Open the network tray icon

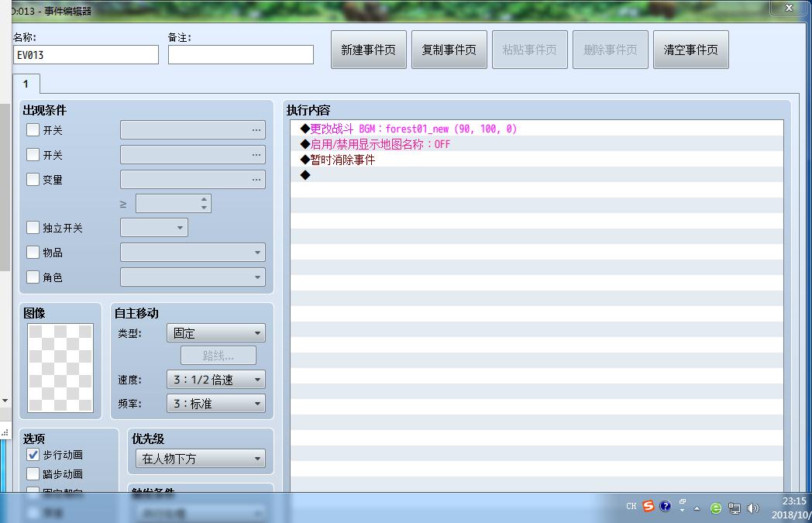pos(735,508)
